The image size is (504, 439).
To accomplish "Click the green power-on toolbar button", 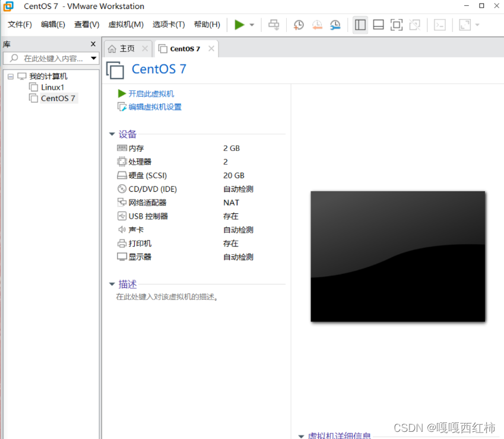I will (x=239, y=25).
